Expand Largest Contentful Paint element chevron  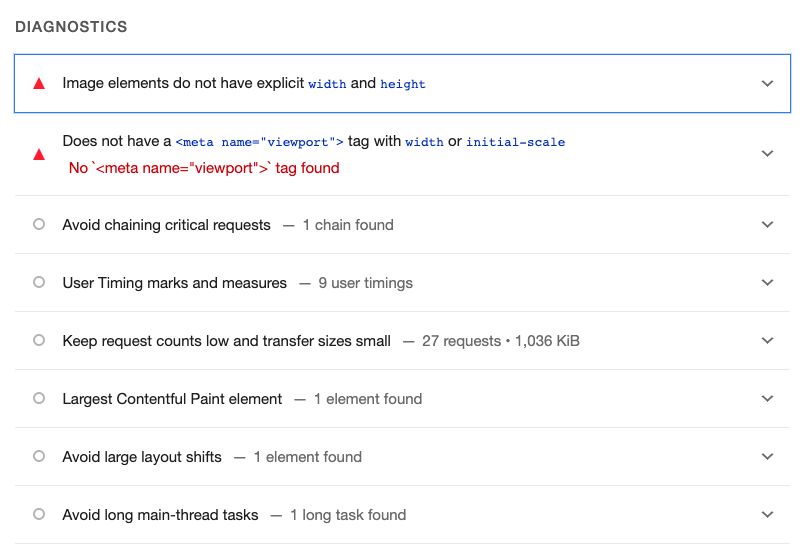767,398
